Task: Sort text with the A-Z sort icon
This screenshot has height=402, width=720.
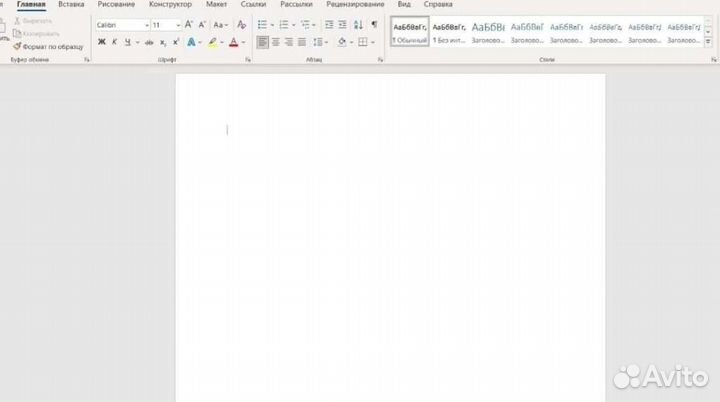Action: click(358, 25)
